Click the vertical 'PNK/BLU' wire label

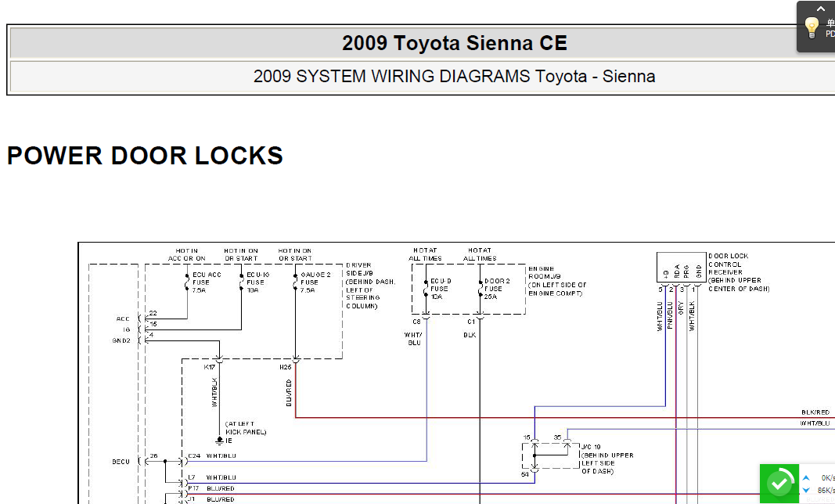(670, 315)
